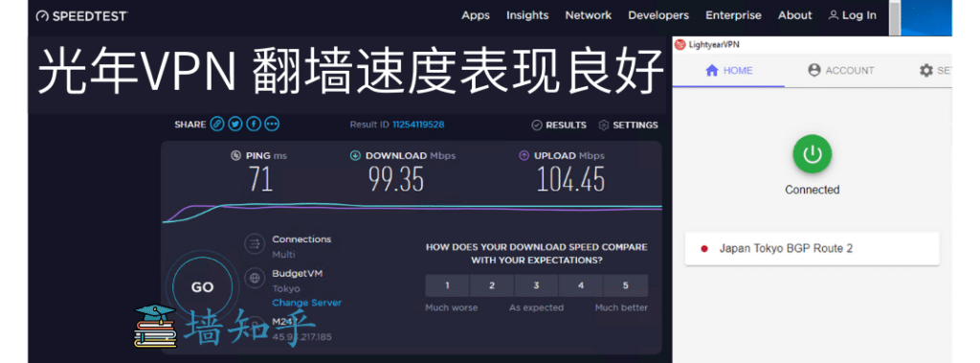
Task: Click the browser vertical scrollbar
Action: [895, 17]
